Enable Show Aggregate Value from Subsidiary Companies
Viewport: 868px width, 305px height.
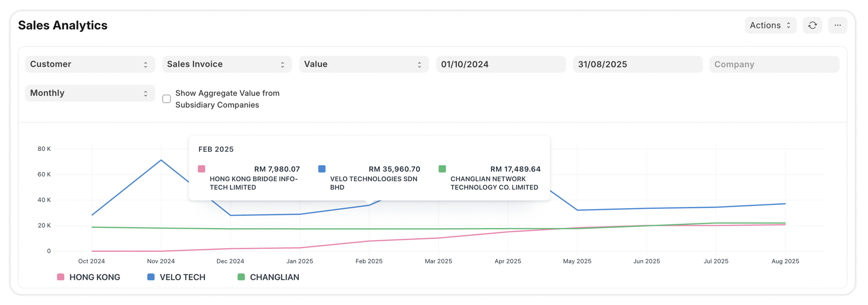point(166,99)
